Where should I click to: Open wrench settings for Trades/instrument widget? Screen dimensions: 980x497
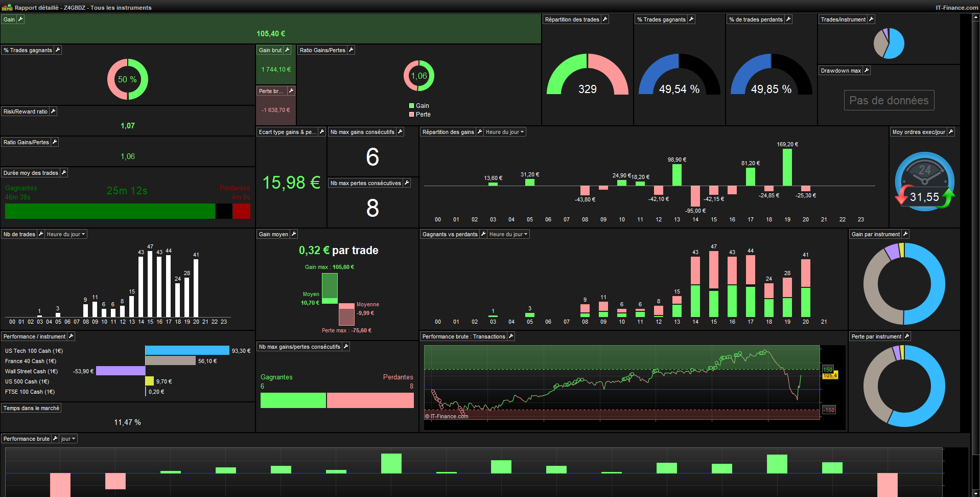coord(871,19)
